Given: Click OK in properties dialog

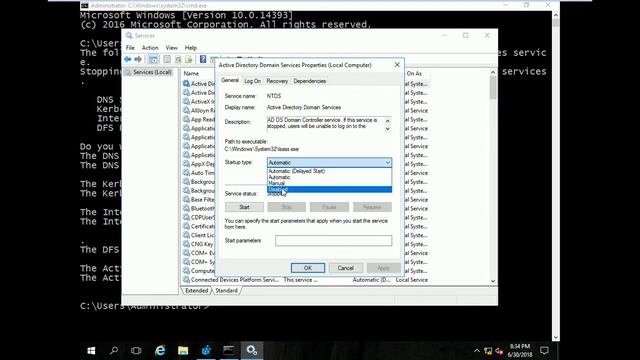Looking at the screenshot, I should coord(308,268).
